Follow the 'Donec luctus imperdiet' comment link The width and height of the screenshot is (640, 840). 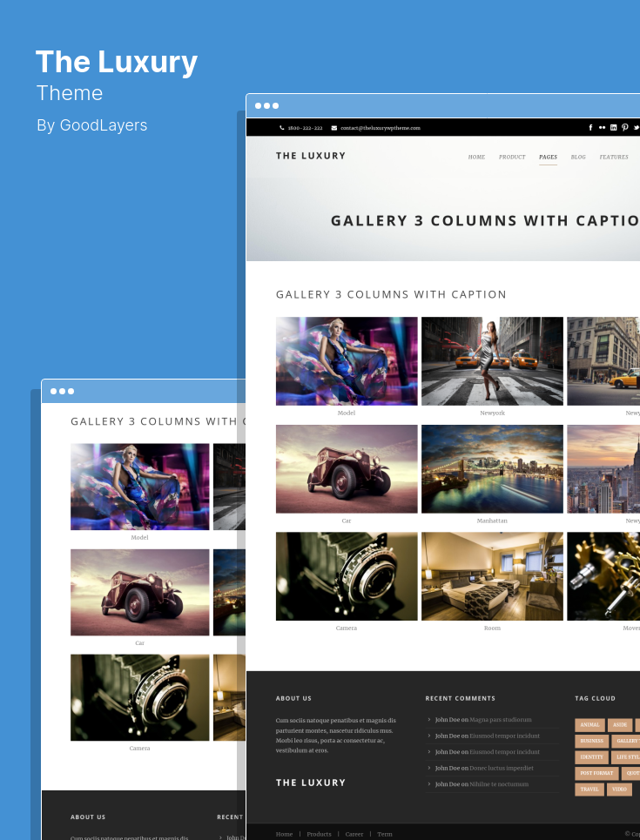pyautogui.click(x=502, y=768)
